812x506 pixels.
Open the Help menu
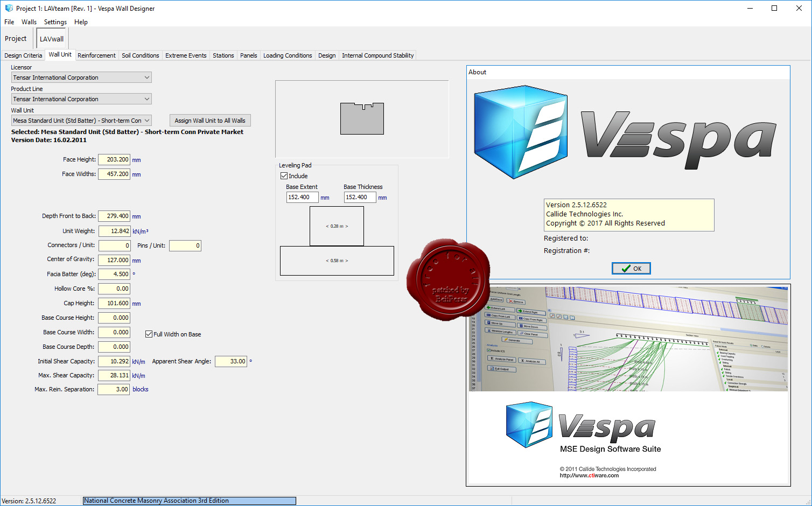click(x=81, y=22)
